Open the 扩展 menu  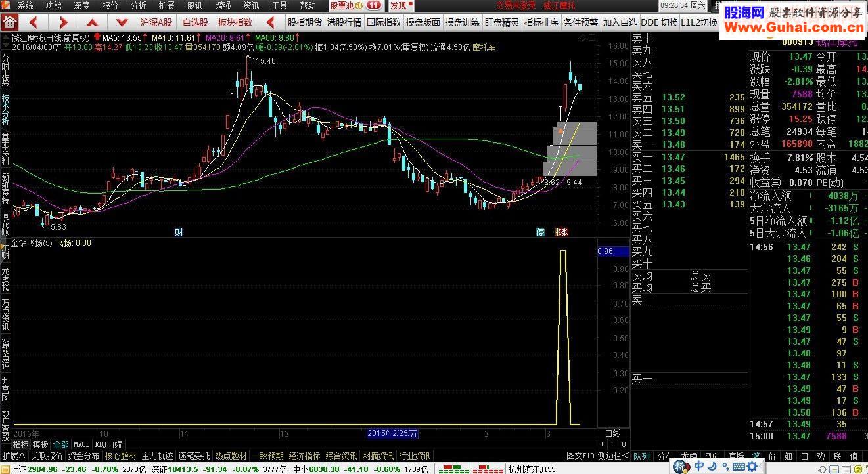pos(167,5)
